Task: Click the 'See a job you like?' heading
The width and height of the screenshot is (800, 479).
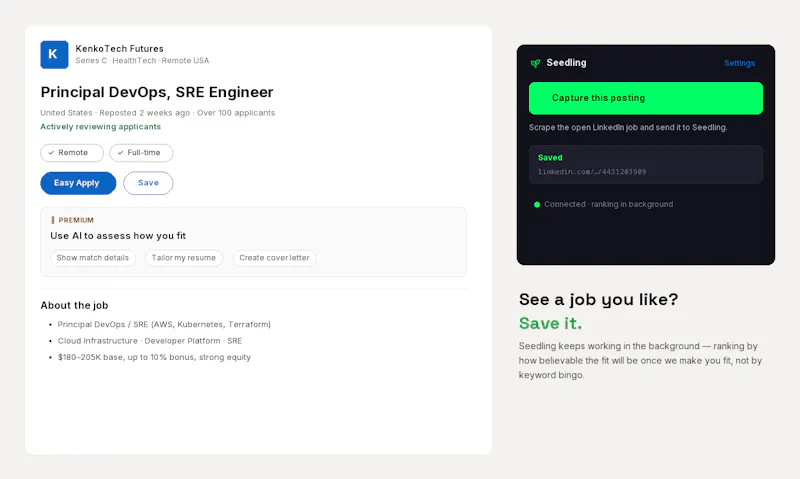Action: click(x=598, y=299)
